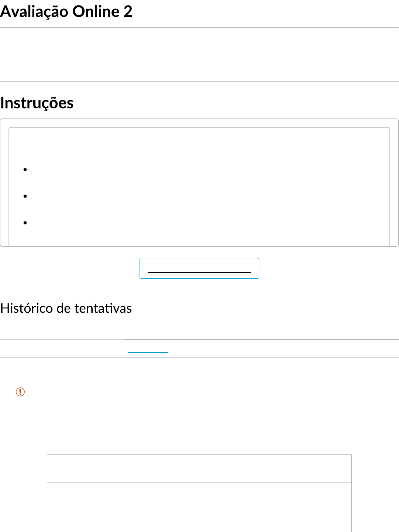The width and height of the screenshot is (399, 532).
Task: Click the blue-outlined button below the instructions box
Action: click(x=199, y=268)
